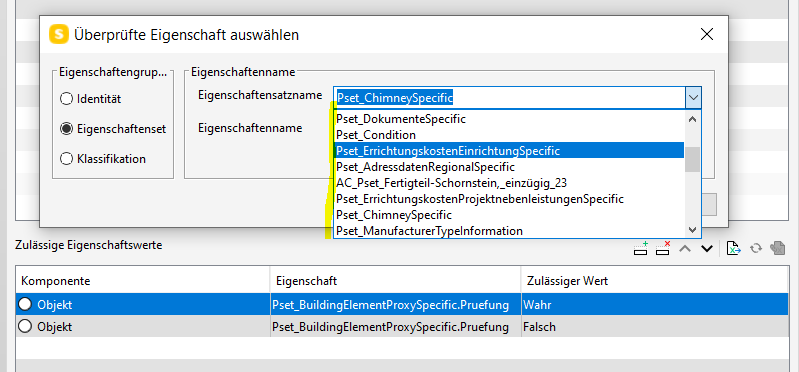Screen dimensions: 799x372
Task: Click the Eigenschaft column header
Action: coord(395,281)
